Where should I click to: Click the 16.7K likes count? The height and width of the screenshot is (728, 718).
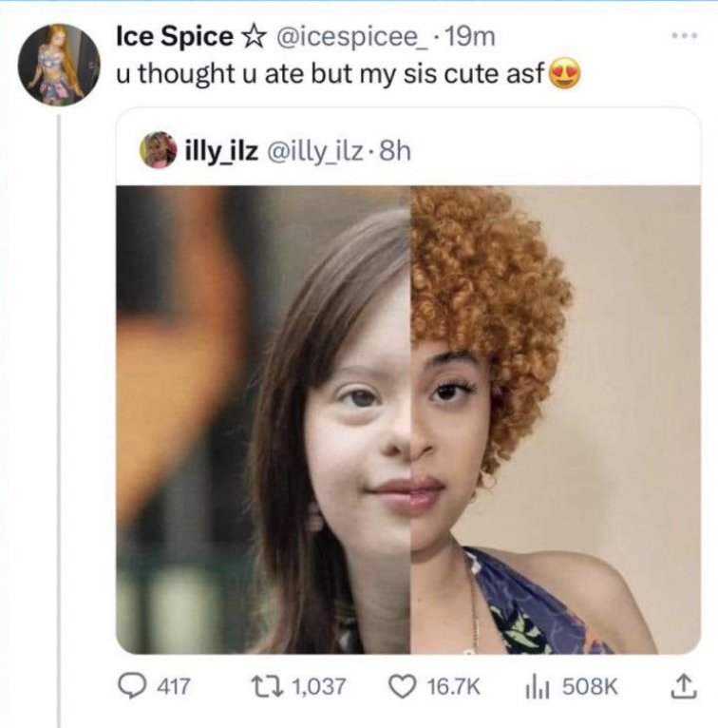(453, 687)
